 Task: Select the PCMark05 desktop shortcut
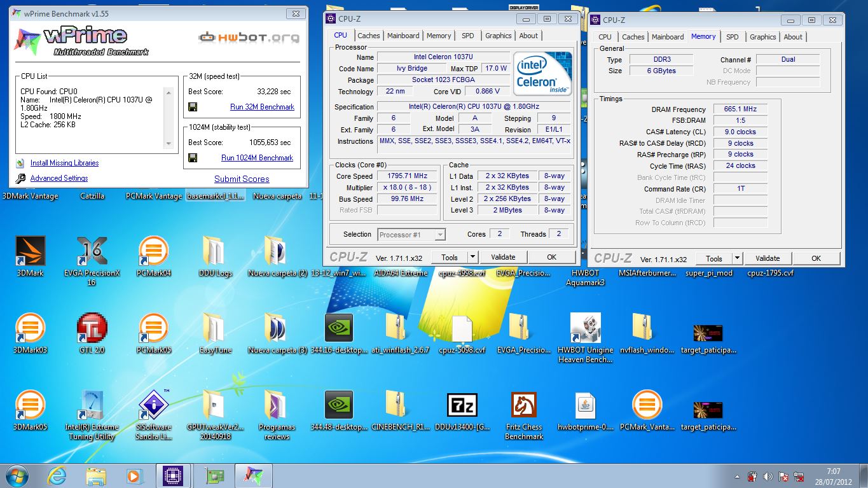click(153, 328)
